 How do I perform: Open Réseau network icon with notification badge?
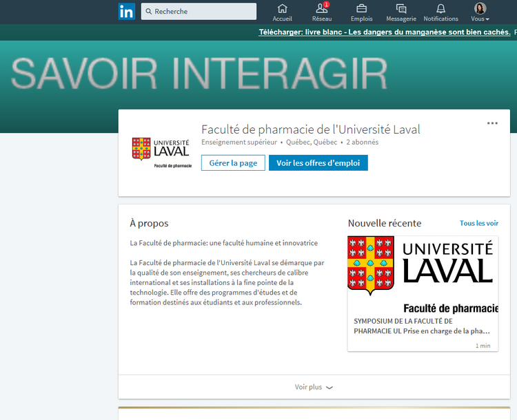(x=322, y=12)
